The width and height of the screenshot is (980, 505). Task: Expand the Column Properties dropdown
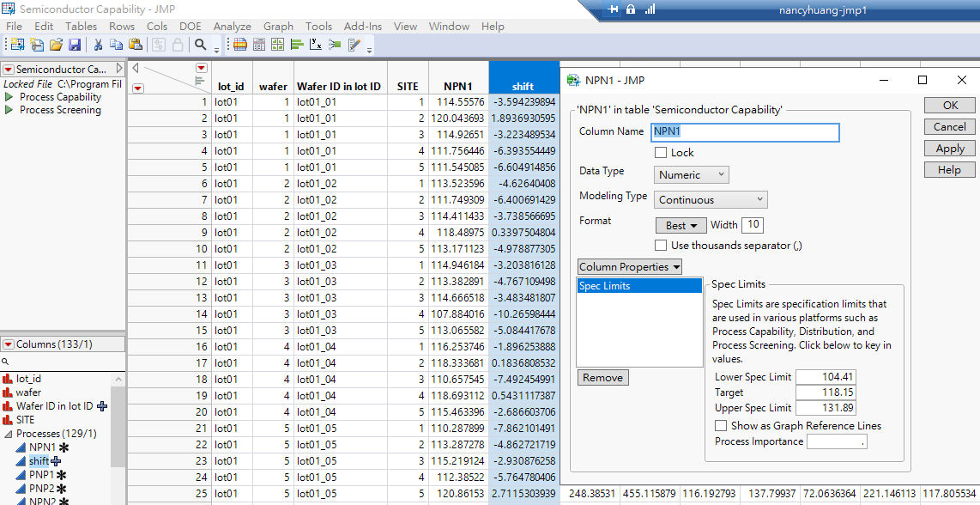pos(630,267)
